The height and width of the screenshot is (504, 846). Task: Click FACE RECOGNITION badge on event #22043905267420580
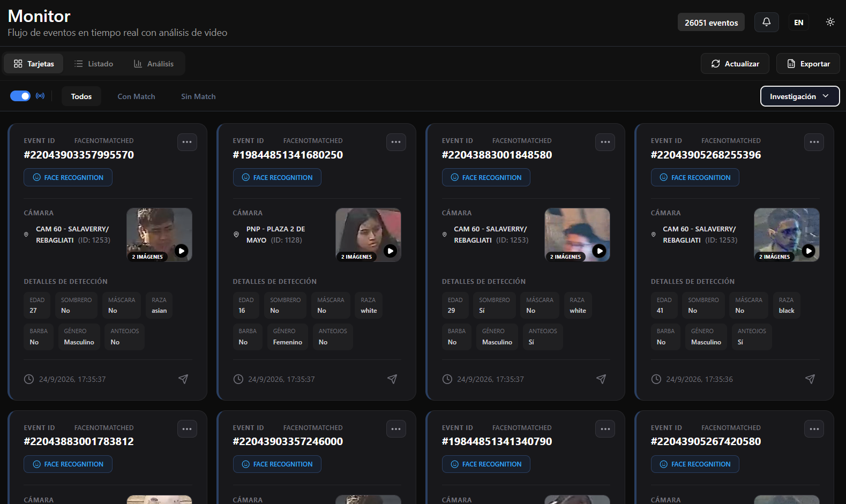695,464
